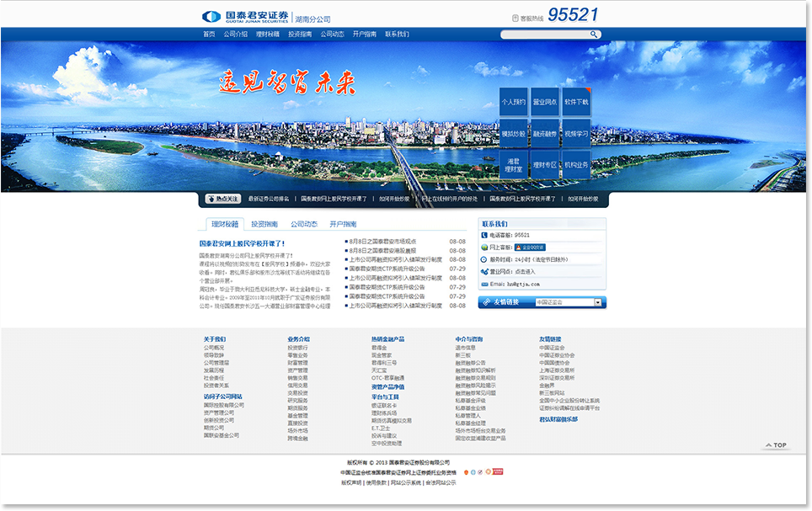Open the 视频学习 tile
Viewport: 812px width, 511px height.
click(576, 133)
